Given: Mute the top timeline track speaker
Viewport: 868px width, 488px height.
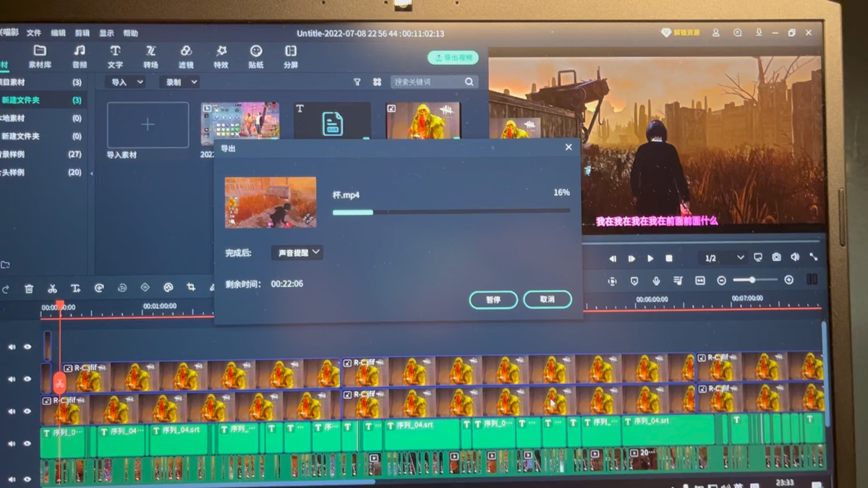Looking at the screenshot, I should click(x=12, y=347).
